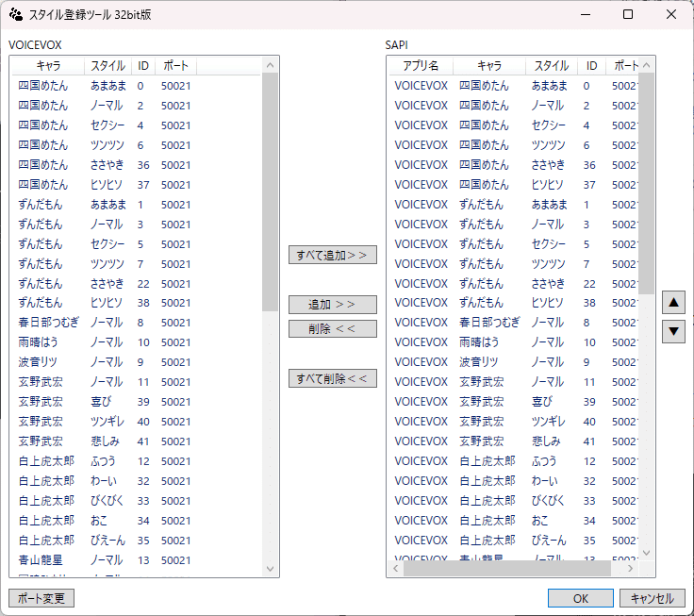
Task: Click the キャンセル button
Action: click(x=652, y=598)
